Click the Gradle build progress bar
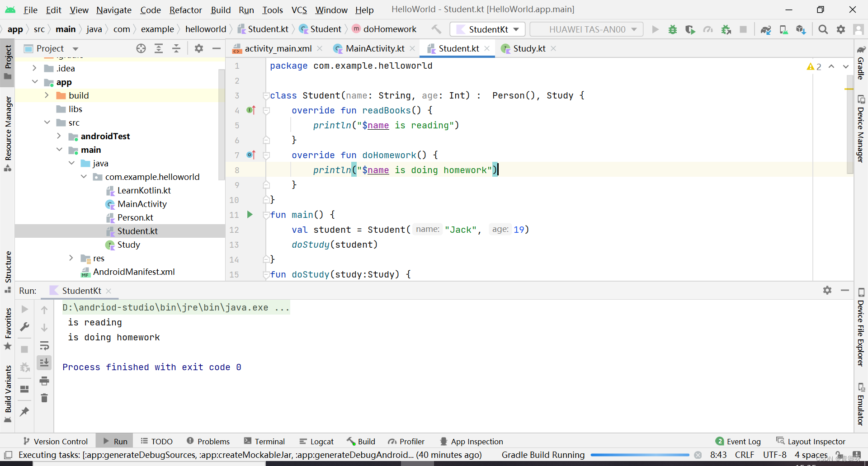Viewport: 868px width, 466px height. (x=640, y=455)
